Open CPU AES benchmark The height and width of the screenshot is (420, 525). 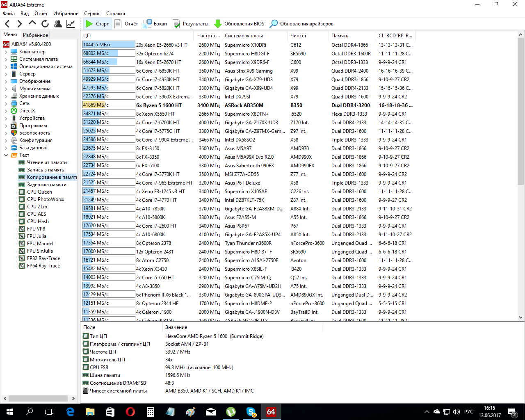(37, 214)
